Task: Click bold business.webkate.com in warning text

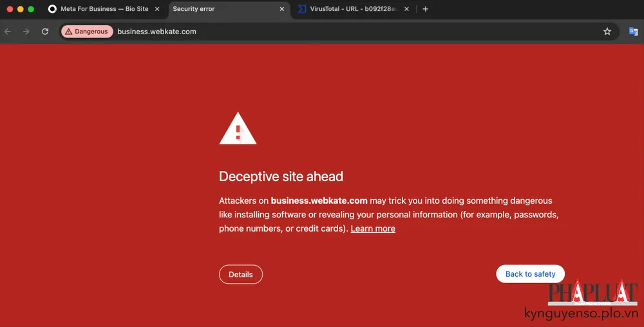Action: point(319,201)
